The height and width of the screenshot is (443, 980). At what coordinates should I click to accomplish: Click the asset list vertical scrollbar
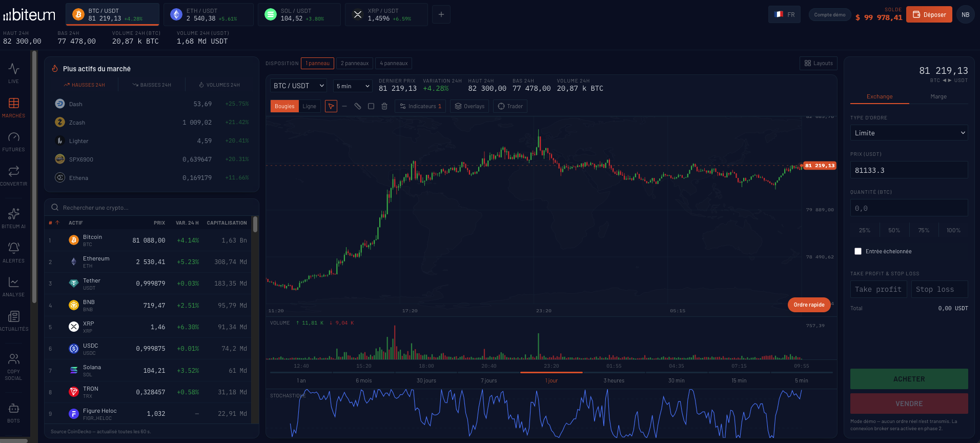[x=255, y=224]
